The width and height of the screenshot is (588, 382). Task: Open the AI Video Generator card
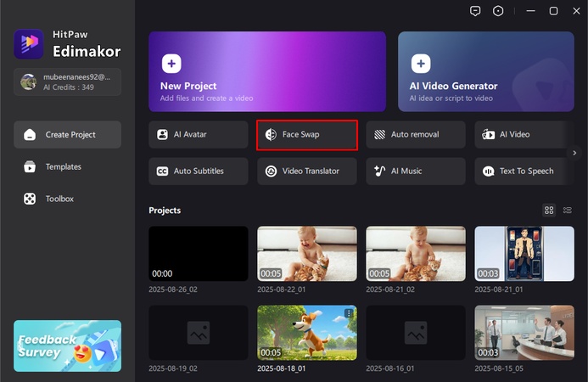coord(486,71)
